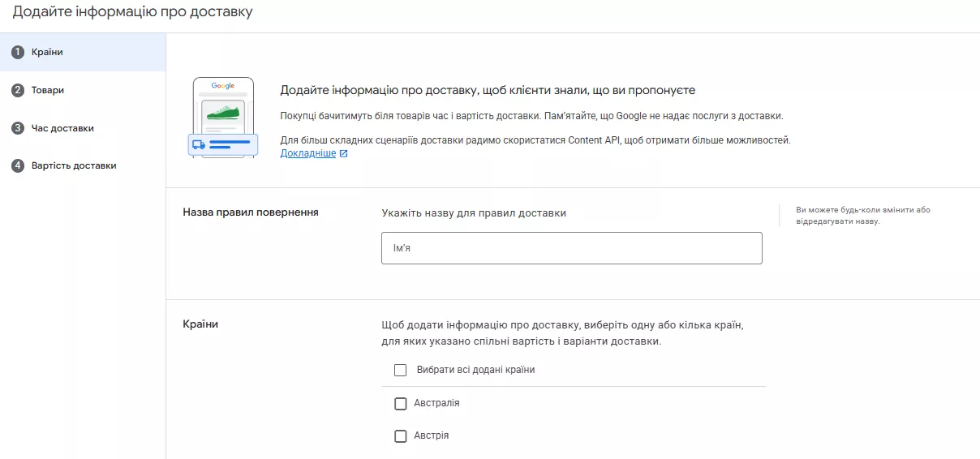Viewport: 980px width, 459px height.
Task: Click the number 1 step circle icon
Action: 18,53
